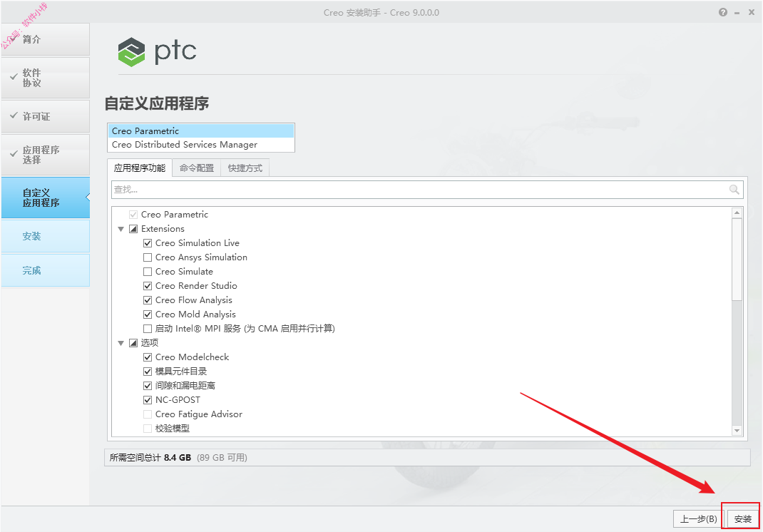This screenshot has width=763, height=532.
Task: Click the search magnifier icon
Action: pyautogui.click(x=734, y=190)
